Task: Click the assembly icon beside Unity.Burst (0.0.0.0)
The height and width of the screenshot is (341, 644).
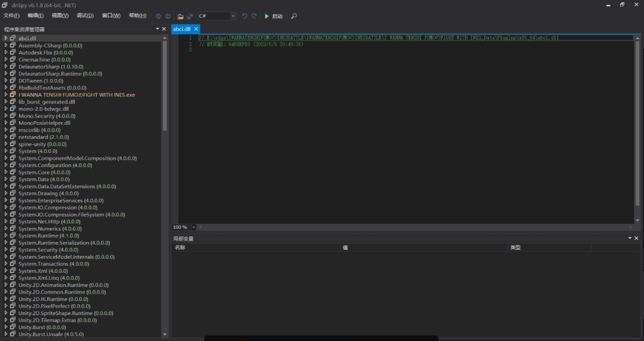Action: tap(13, 327)
